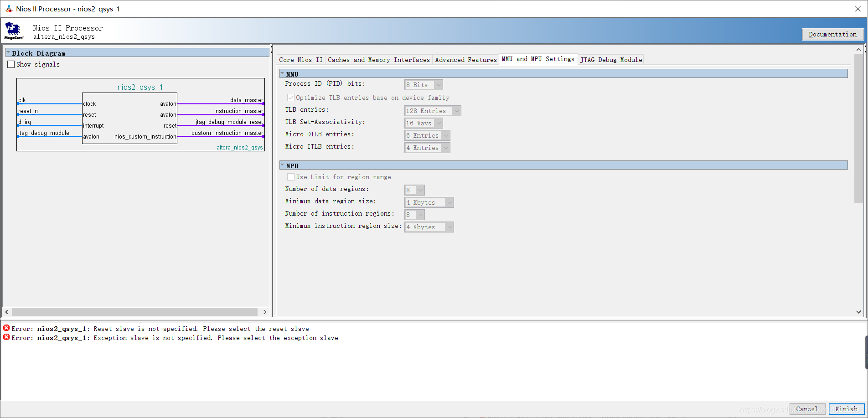This screenshot has height=418, width=868.
Task: Click block diagram scroll left arrow
Action: coord(7,312)
